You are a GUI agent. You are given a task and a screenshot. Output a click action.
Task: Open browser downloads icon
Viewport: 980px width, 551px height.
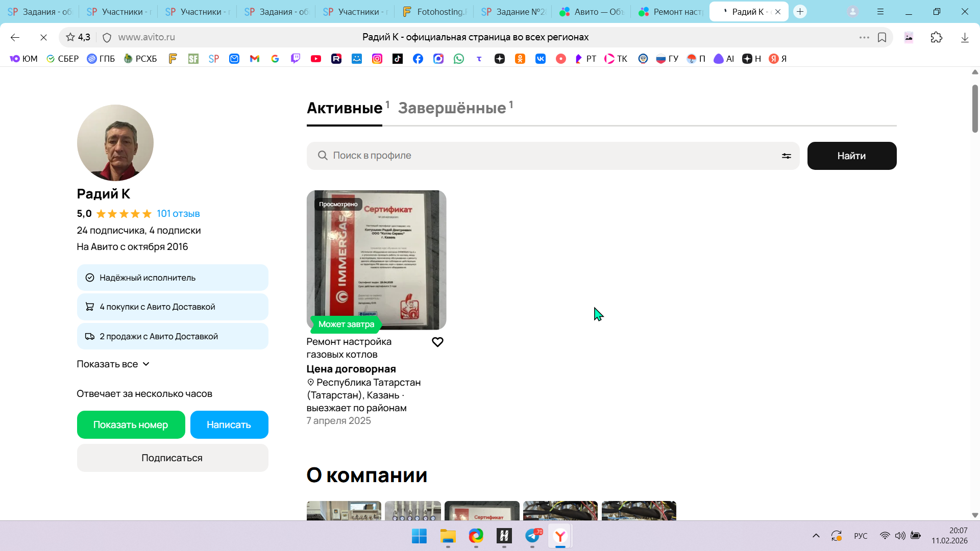pyautogui.click(x=964, y=37)
